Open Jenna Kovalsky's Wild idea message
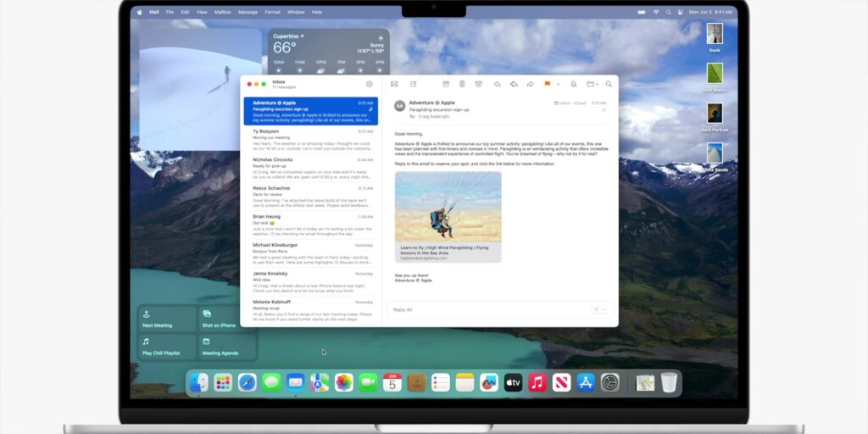The image size is (868, 434). [x=311, y=282]
